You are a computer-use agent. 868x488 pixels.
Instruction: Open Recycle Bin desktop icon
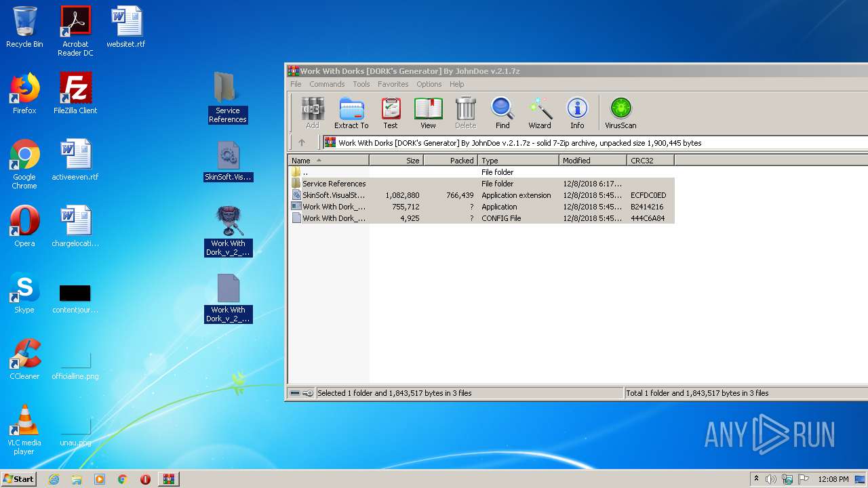click(24, 28)
